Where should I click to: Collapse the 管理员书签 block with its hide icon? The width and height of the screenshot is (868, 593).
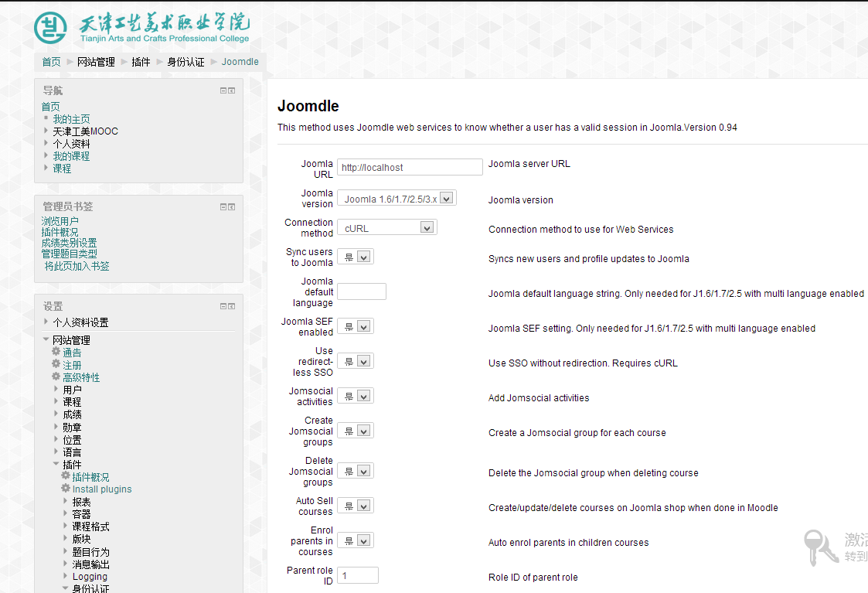coord(223,206)
